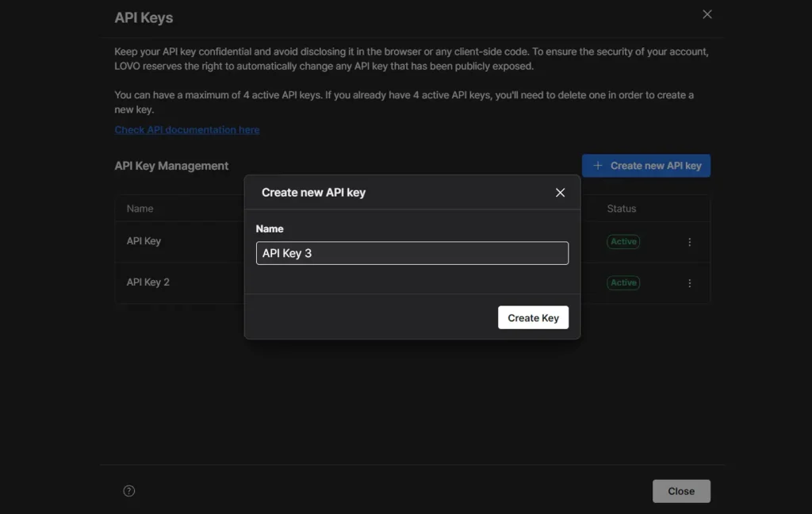Screen dimensions: 812x514
Task: Select the API Key 2 row name
Action: coord(148,282)
